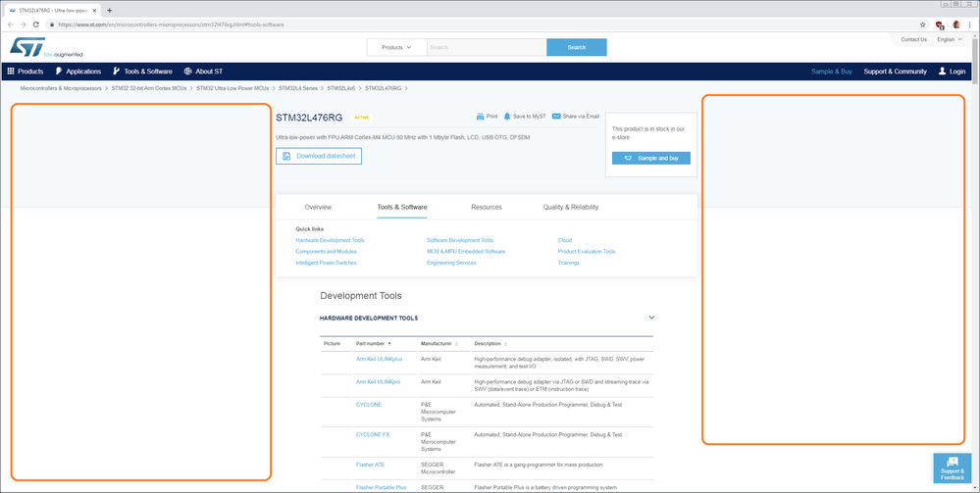The width and height of the screenshot is (980, 493).
Task: Click the blue Search button
Action: [576, 47]
